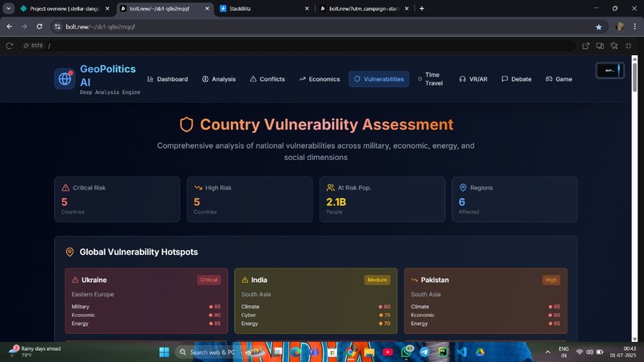Open the tab search dropdown arrow
The image size is (644, 362).
8,8
